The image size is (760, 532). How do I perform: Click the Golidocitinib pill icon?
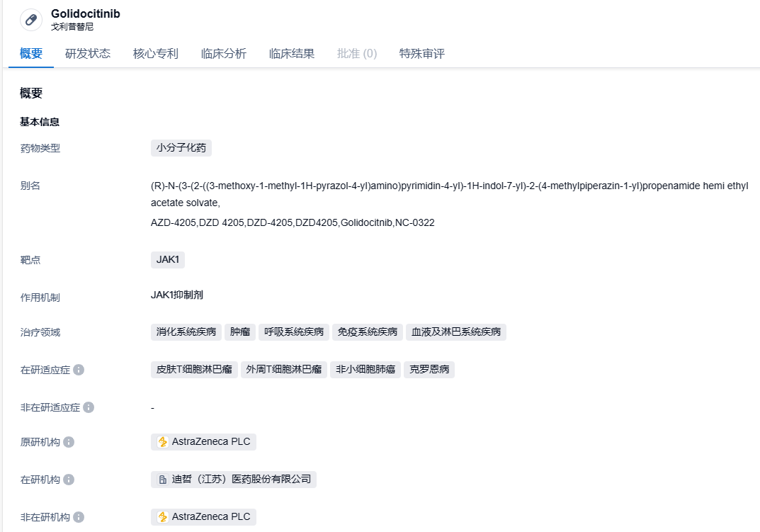31,20
